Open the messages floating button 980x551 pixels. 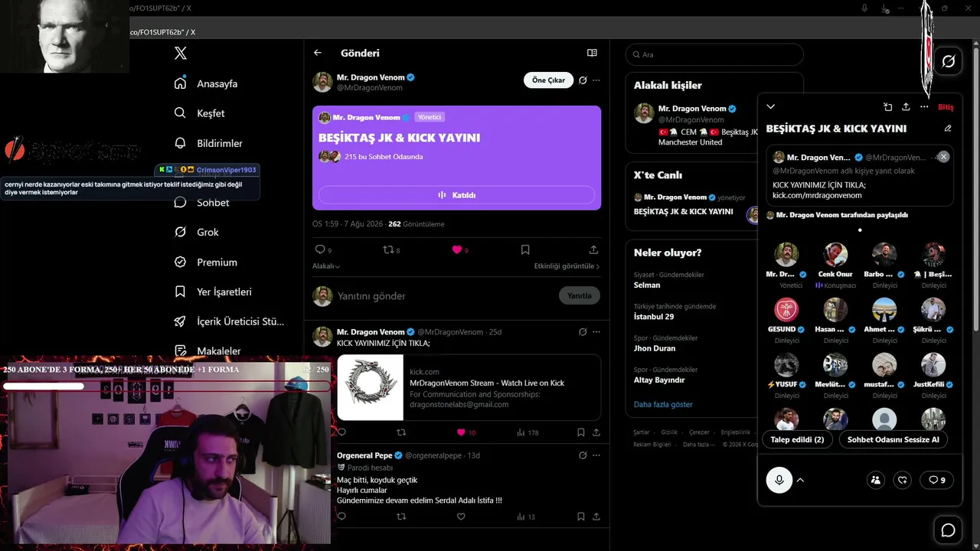[x=948, y=530]
